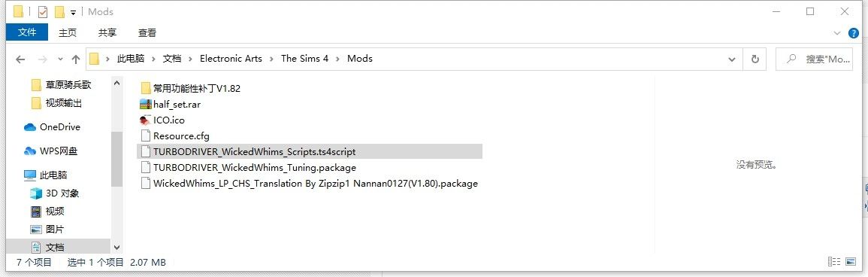This screenshot has height=277, width=868.
Task: Switch to details view icon in status bar
Action: (x=833, y=262)
